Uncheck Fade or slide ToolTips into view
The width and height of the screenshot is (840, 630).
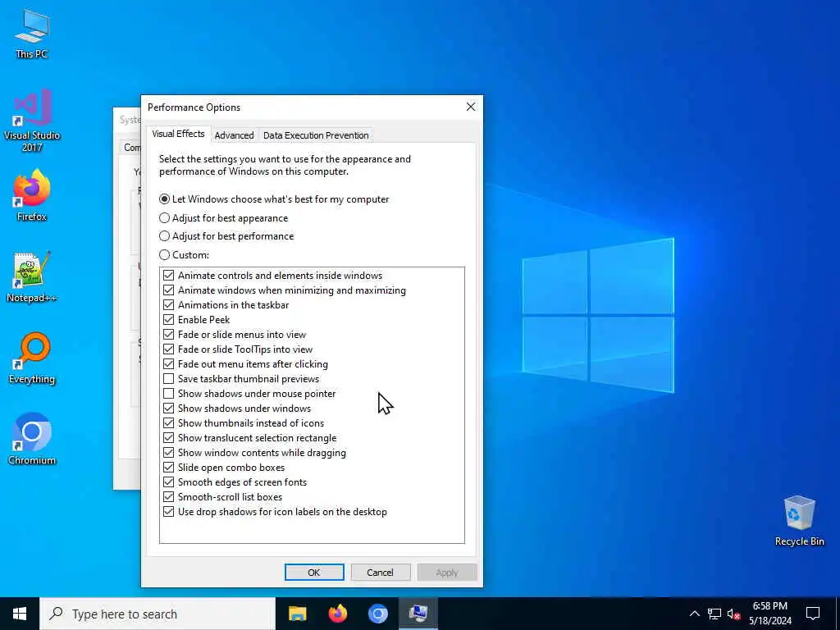168,349
